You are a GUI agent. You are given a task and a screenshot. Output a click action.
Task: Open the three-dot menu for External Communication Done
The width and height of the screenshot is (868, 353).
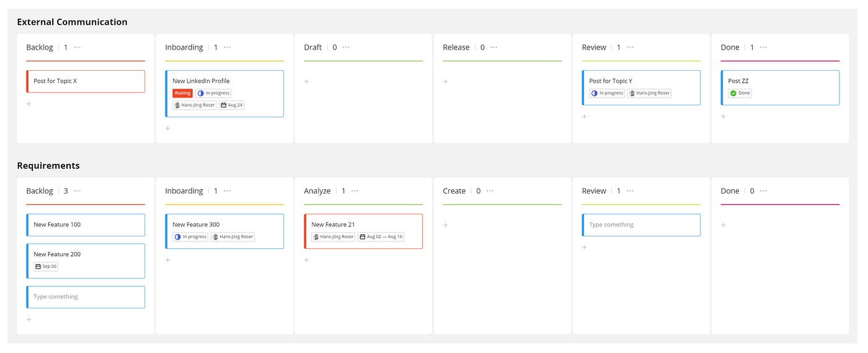pos(763,47)
